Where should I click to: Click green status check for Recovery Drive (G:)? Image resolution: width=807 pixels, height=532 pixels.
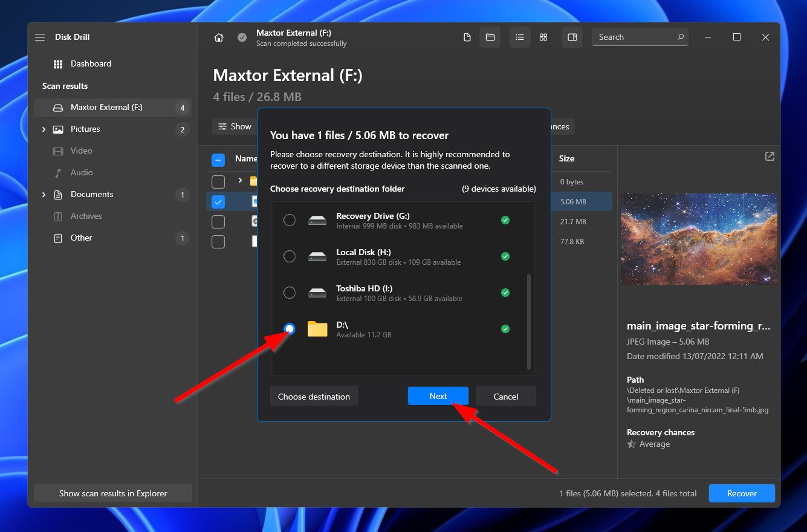click(505, 220)
